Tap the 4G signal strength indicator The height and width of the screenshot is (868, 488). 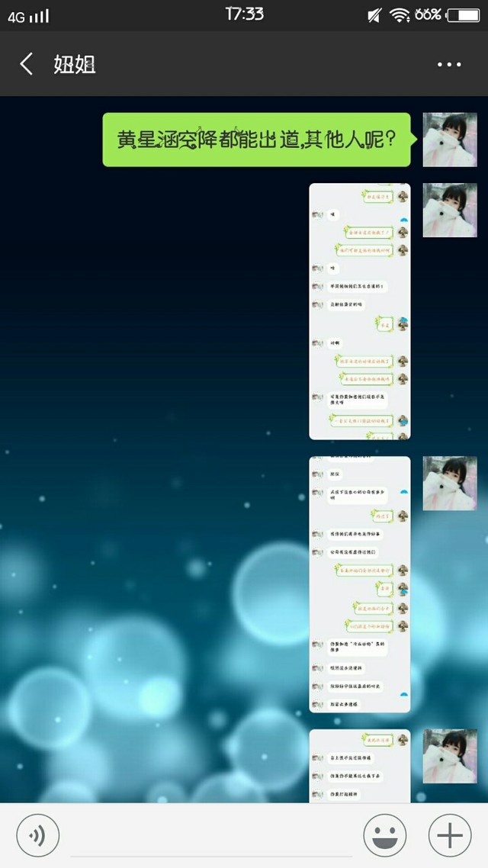[28, 15]
